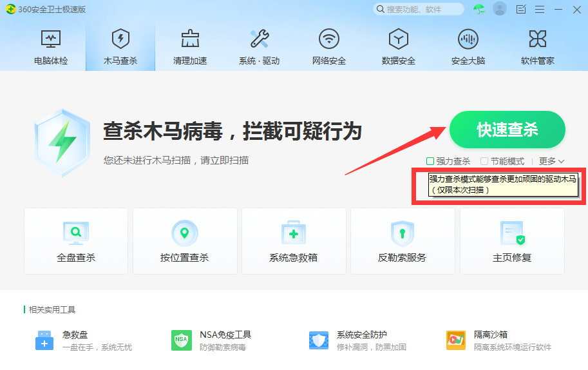This screenshot has height=370, width=588.
Task: Open the 数据安全 hexagon icon
Action: 398,39
